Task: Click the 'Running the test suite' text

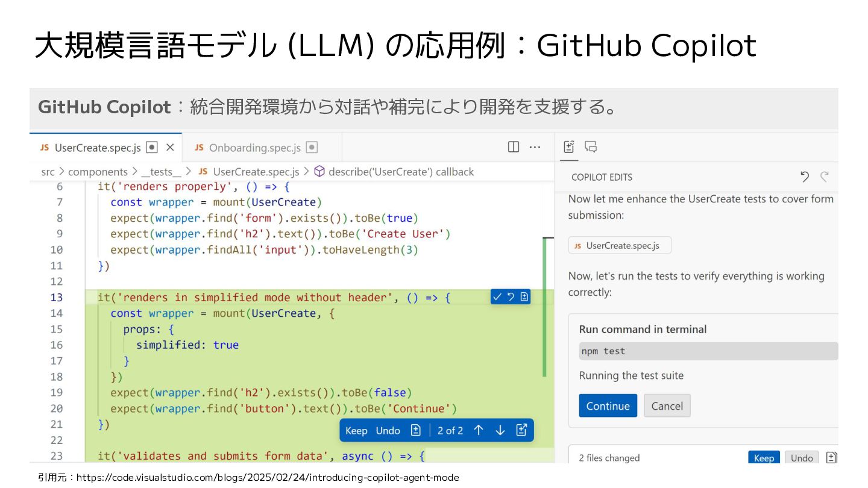Action: 631,375
